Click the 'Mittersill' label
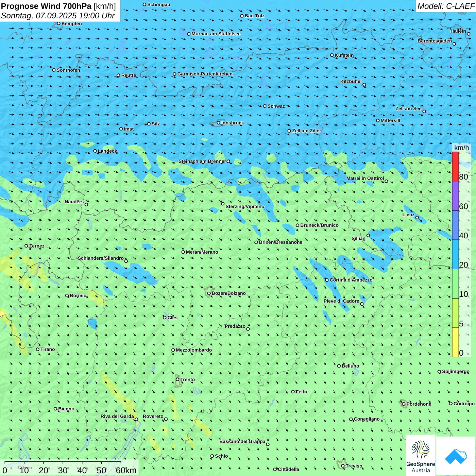This screenshot has width=476, height=476. [x=390, y=120]
